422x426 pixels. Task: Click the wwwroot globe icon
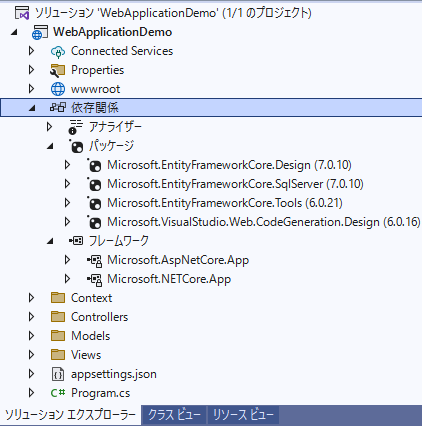tap(58, 89)
